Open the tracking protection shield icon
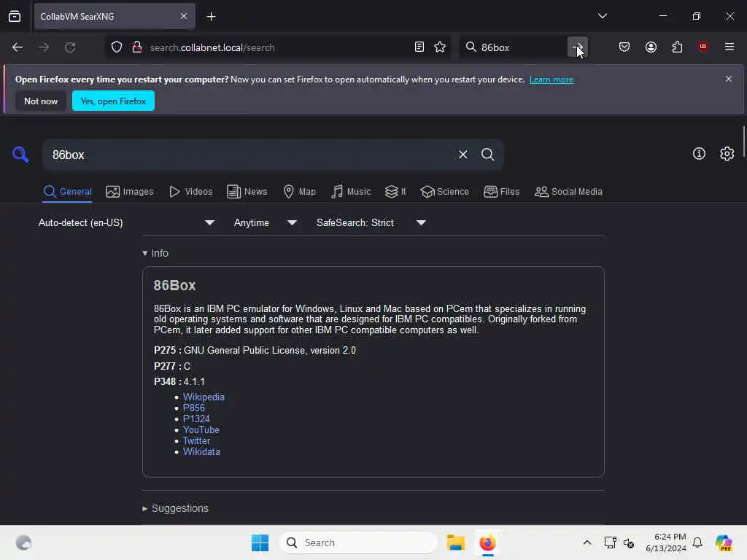The height and width of the screenshot is (560, 747). coord(117,47)
